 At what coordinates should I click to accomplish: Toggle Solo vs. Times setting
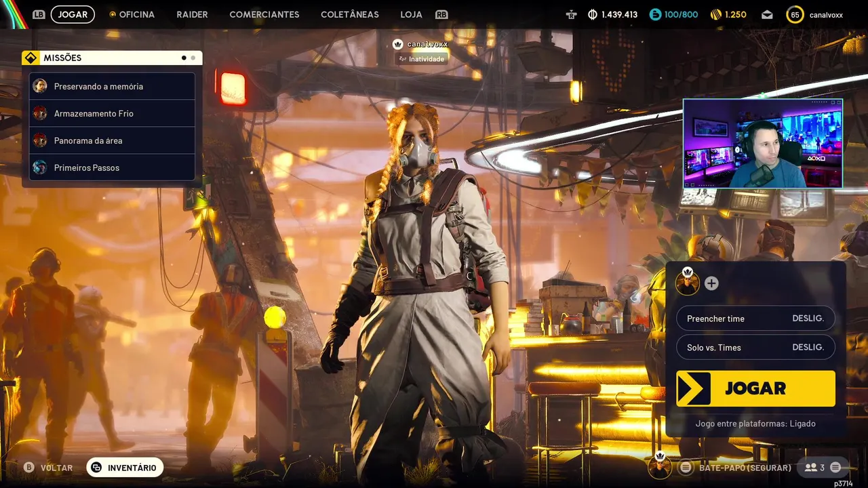pyautogui.click(x=755, y=347)
